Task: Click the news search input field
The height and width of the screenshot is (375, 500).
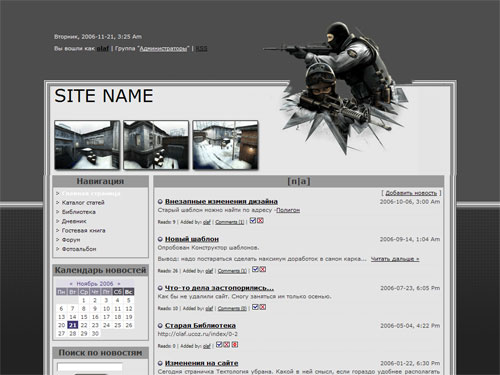Action: [x=90, y=367]
